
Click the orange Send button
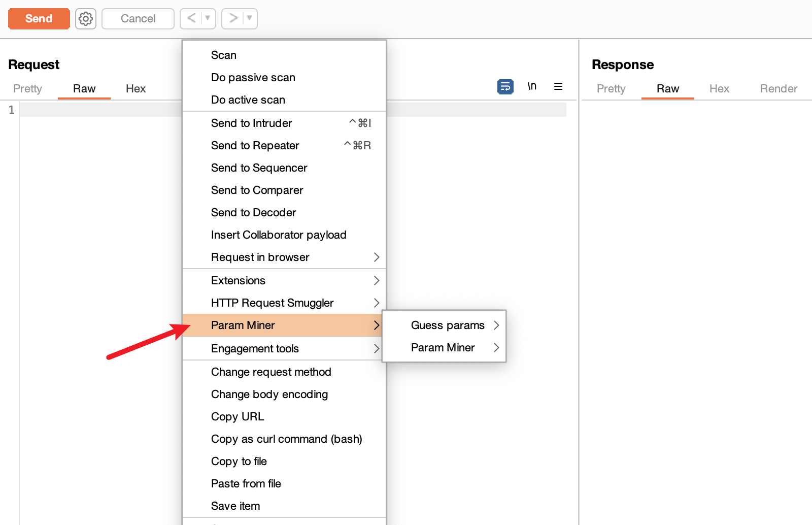39,19
